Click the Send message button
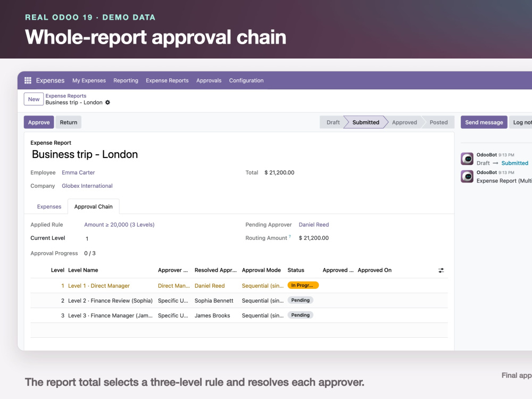This screenshot has width=532, height=399. point(484,122)
